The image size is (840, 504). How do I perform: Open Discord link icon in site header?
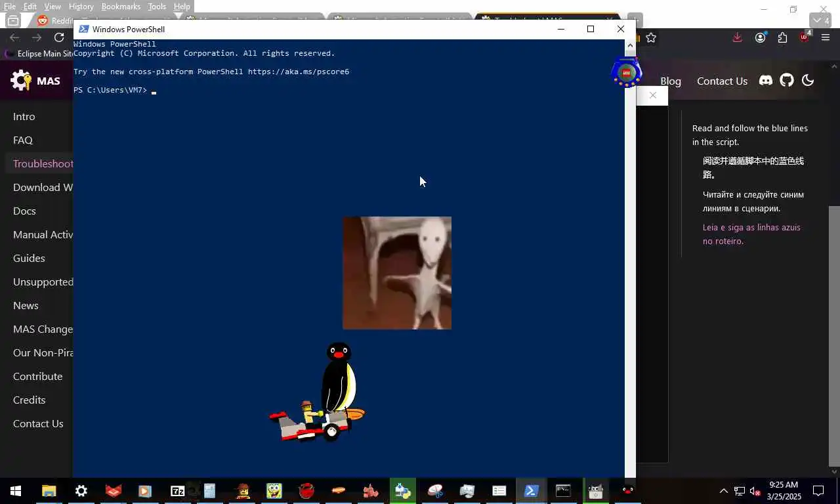pos(766,80)
